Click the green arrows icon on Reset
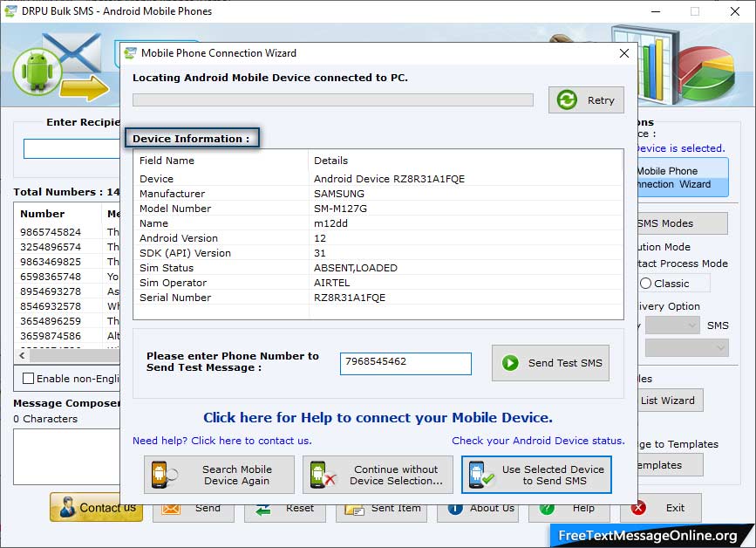 pos(263,510)
